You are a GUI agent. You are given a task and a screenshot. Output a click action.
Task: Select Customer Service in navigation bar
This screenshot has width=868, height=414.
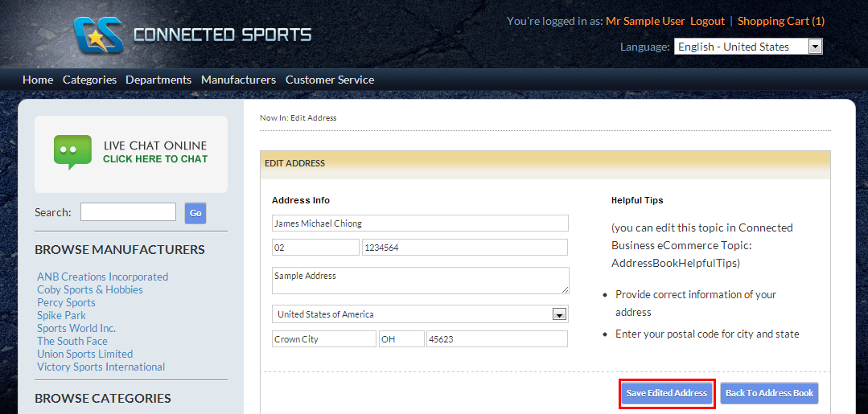(x=330, y=80)
